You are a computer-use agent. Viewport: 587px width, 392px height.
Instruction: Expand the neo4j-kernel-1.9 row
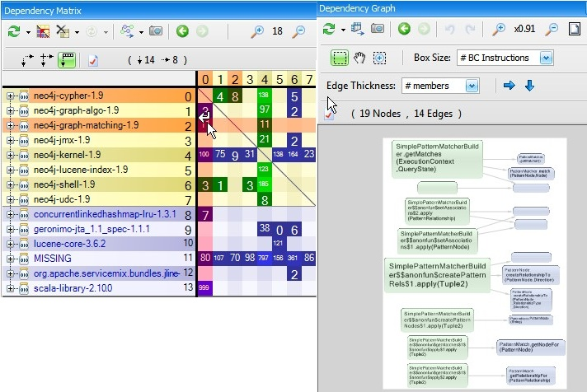click(10, 155)
